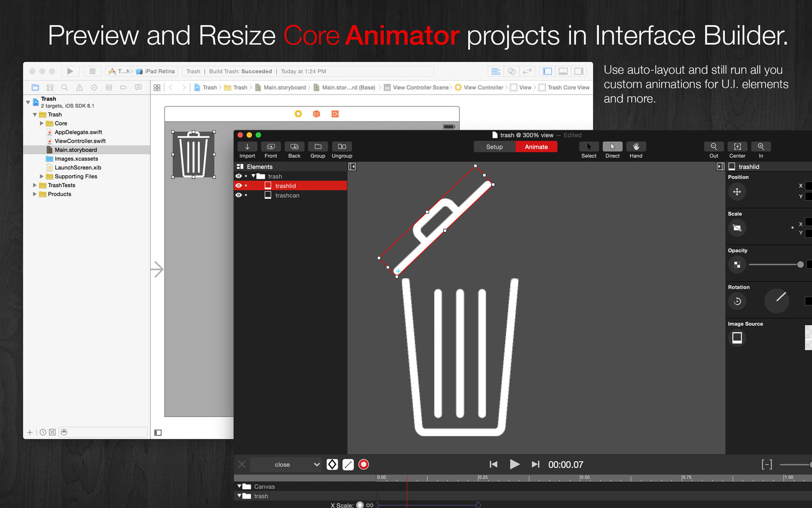Toggle visibility eye of trash group
812x508 pixels.
point(239,176)
